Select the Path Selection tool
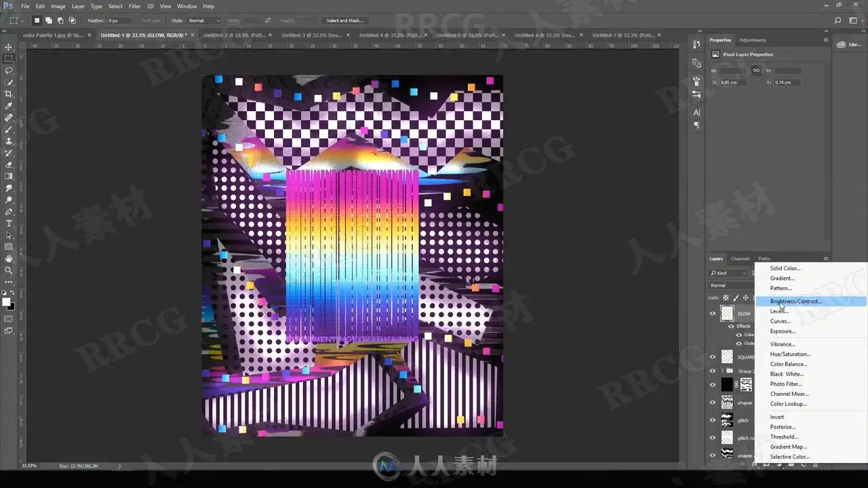Image resolution: width=868 pixels, height=488 pixels. tap(9, 235)
